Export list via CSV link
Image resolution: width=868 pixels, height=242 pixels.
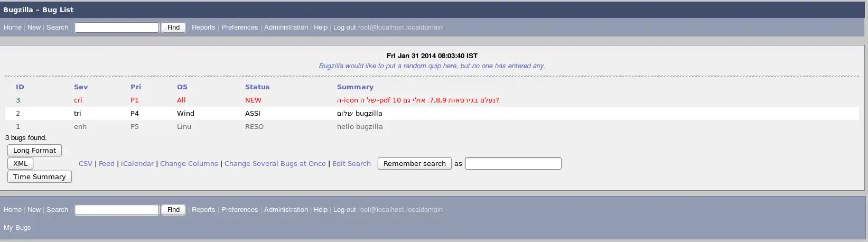86,164
